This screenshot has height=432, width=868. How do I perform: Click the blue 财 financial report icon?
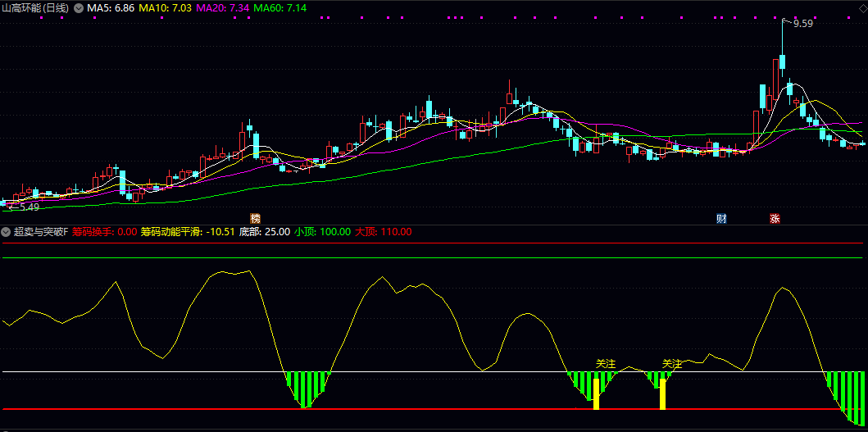click(721, 219)
